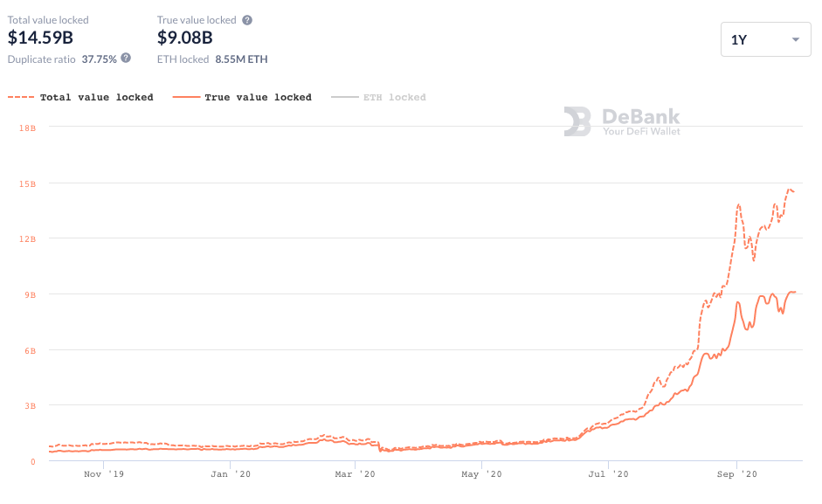Click the dashed line marker in the legend

[20, 98]
